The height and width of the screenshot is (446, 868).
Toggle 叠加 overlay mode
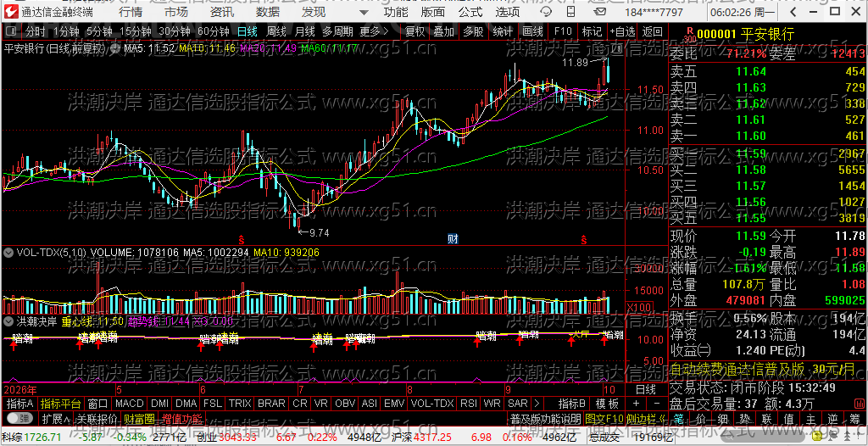(443, 31)
